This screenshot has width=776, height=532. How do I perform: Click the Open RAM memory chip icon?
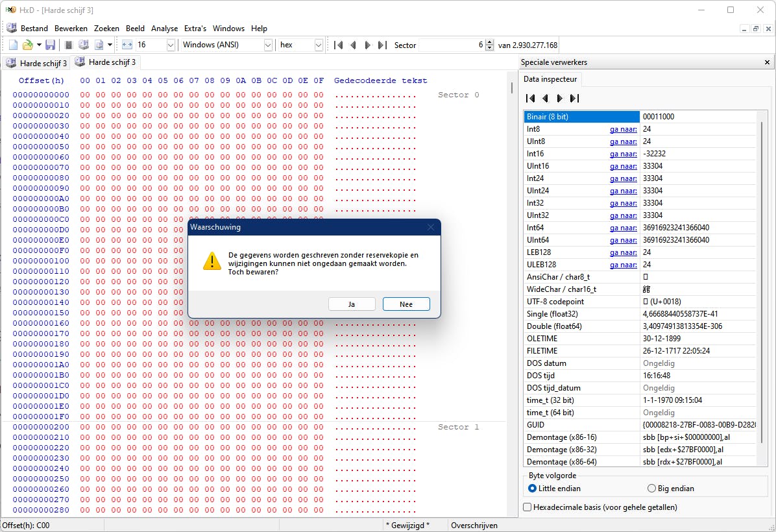[x=69, y=45]
